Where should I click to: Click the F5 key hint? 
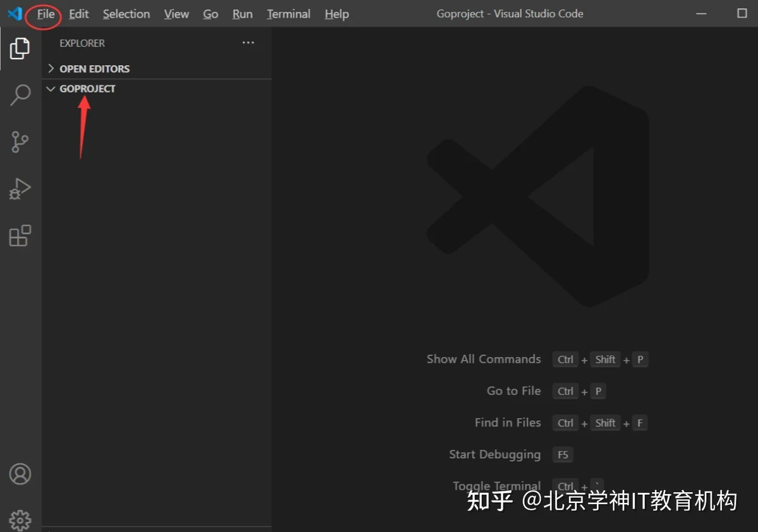coord(563,455)
